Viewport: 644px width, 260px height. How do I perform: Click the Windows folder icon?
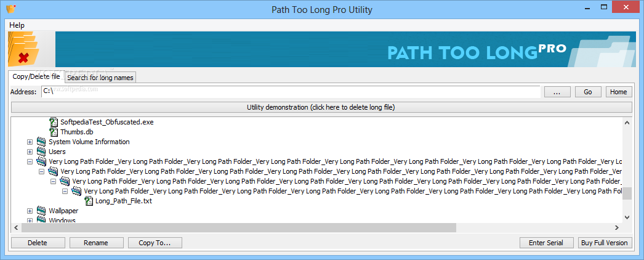coord(41,220)
